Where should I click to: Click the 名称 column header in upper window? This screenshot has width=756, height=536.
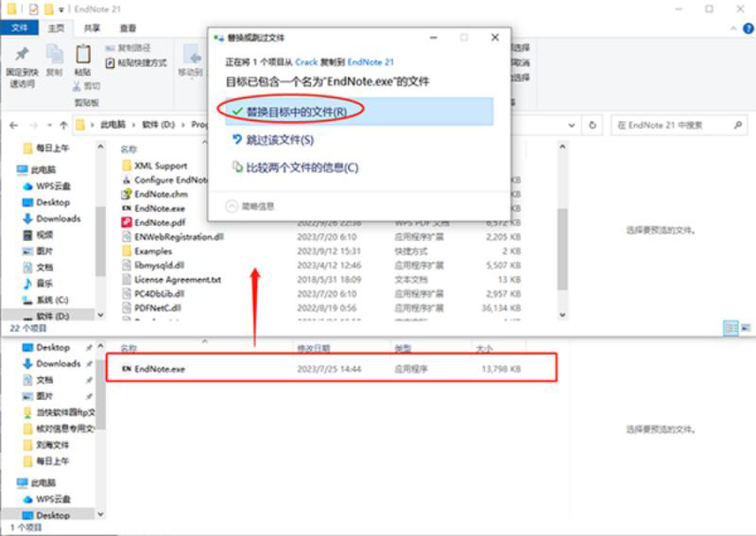129,149
